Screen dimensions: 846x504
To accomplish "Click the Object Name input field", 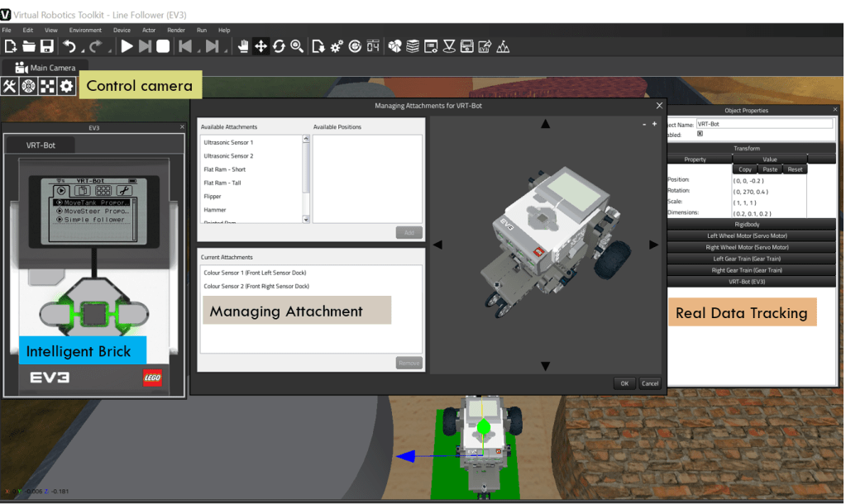I will point(764,123).
